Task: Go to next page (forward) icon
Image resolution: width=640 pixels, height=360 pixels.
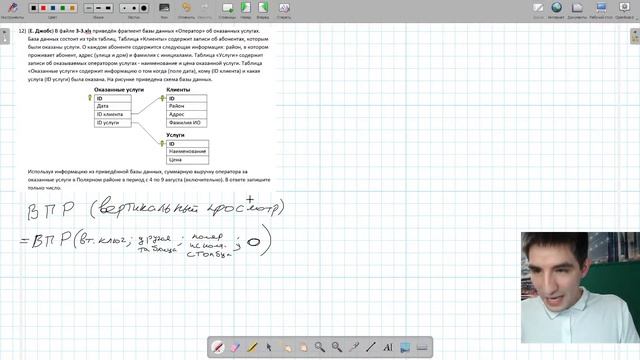Action: (x=263, y=7)
